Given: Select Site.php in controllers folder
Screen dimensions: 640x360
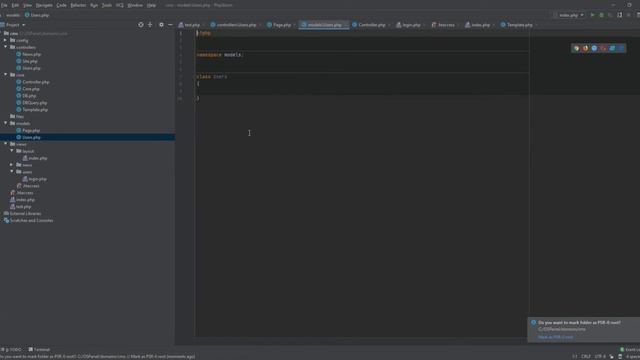Looking at the screenshot, I should [x=27, y=61].
